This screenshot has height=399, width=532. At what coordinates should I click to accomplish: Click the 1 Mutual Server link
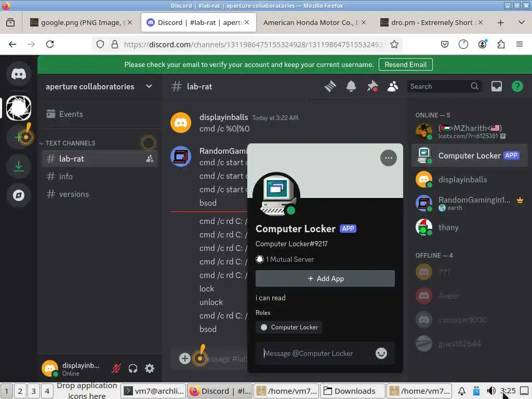pyautogui.click(x=285, y=259)
